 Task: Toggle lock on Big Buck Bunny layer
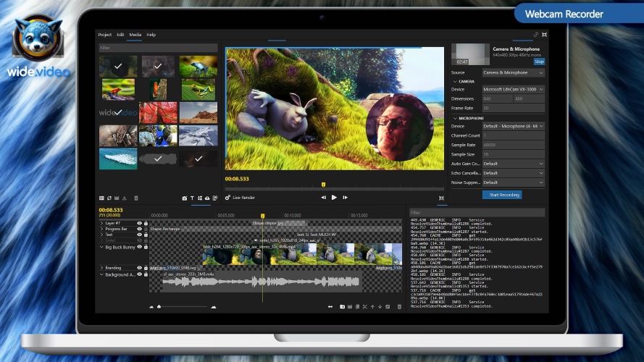(x=146, y=247)
